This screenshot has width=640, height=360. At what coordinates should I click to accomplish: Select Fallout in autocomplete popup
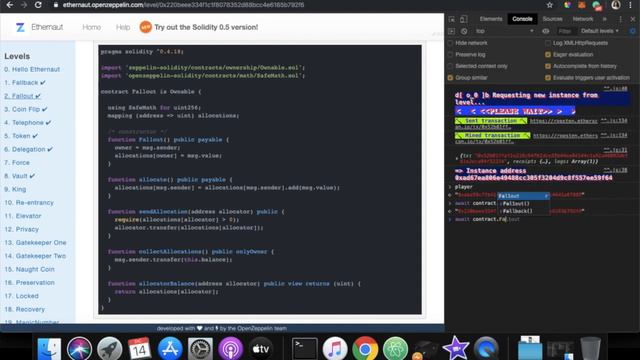click(523, 196)
